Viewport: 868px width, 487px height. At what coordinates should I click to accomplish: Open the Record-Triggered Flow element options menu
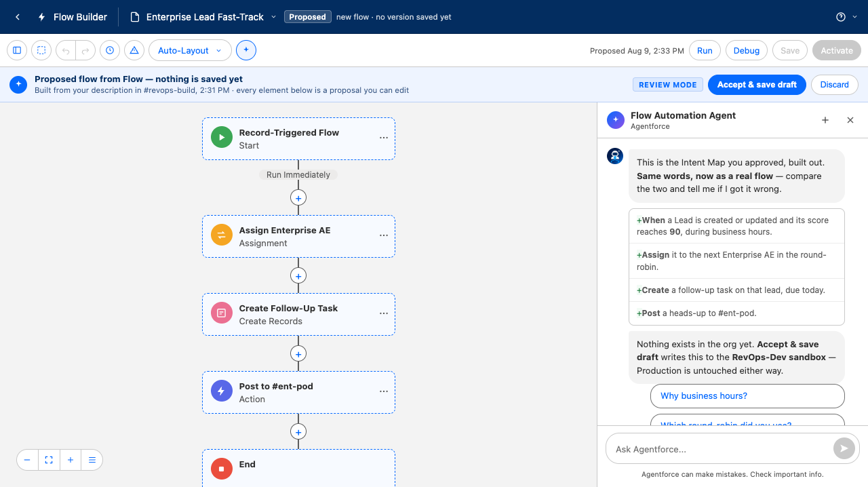[384, 138]
